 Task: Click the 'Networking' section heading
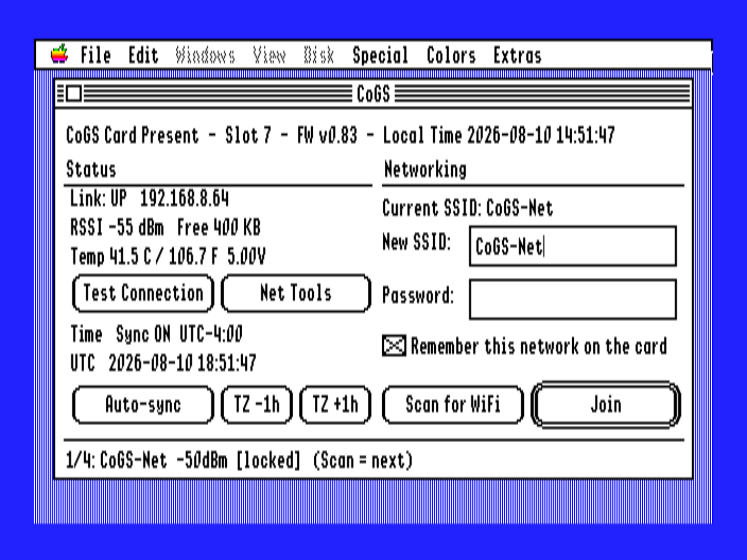425,170
